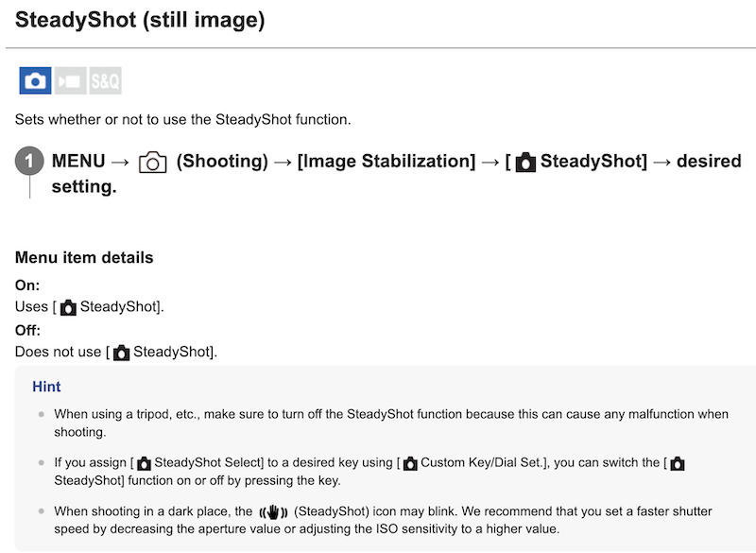Click the "SteadyShot (still image)" page title

point(140,19)
